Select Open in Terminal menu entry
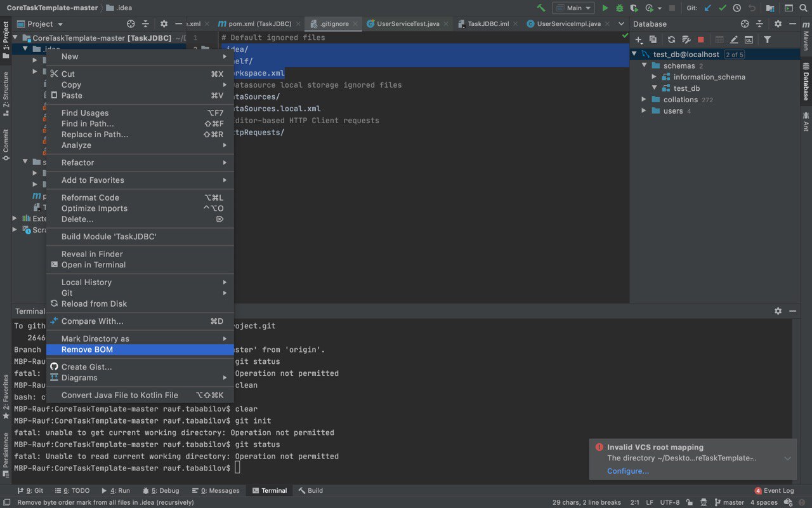 point(140,265)
